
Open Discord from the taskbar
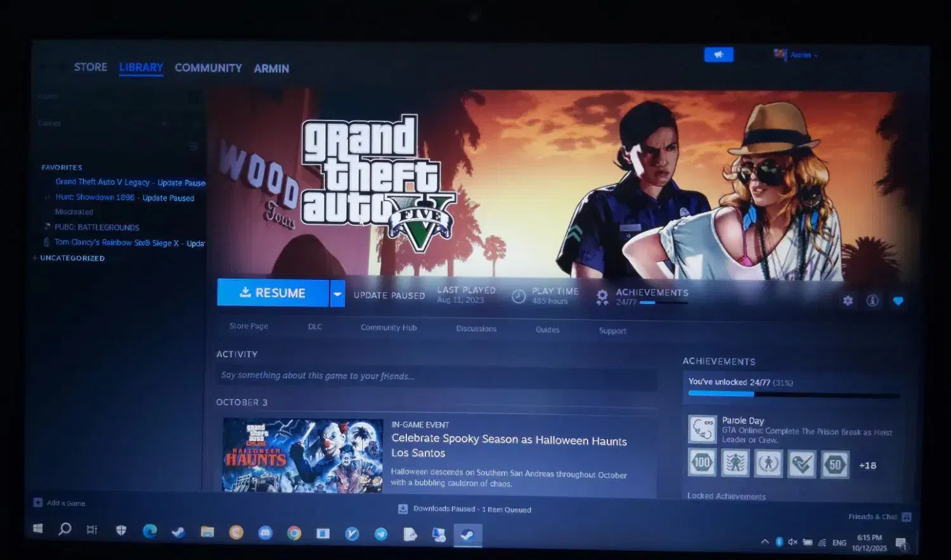coord(265,533)
